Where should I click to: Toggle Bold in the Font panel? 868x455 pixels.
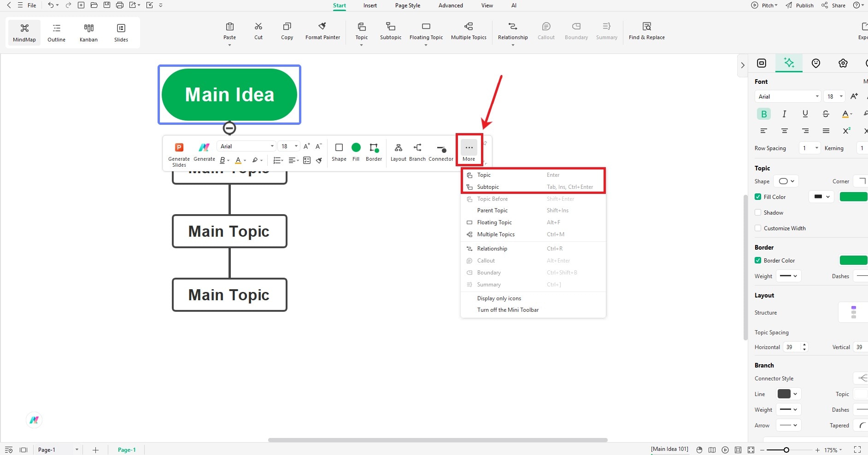point(763,114)
